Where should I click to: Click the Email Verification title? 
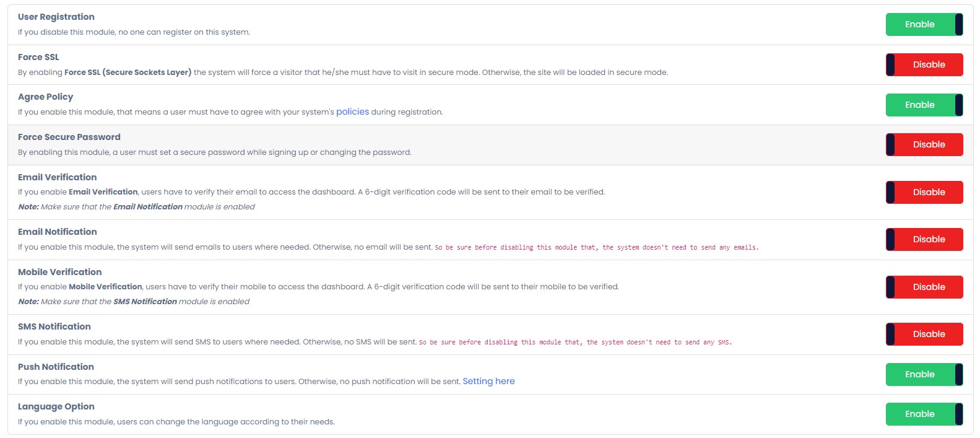[57, 177]
